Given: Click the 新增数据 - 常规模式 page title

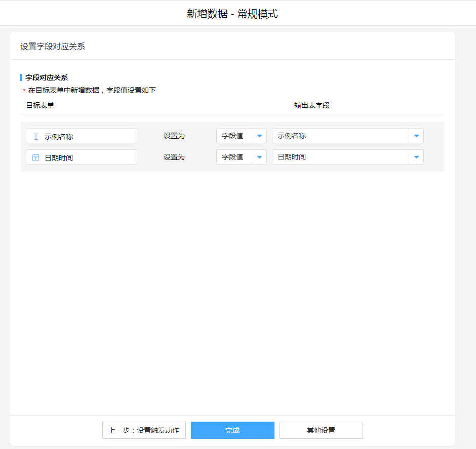Looking at the screenshot, I should (232, 14).
